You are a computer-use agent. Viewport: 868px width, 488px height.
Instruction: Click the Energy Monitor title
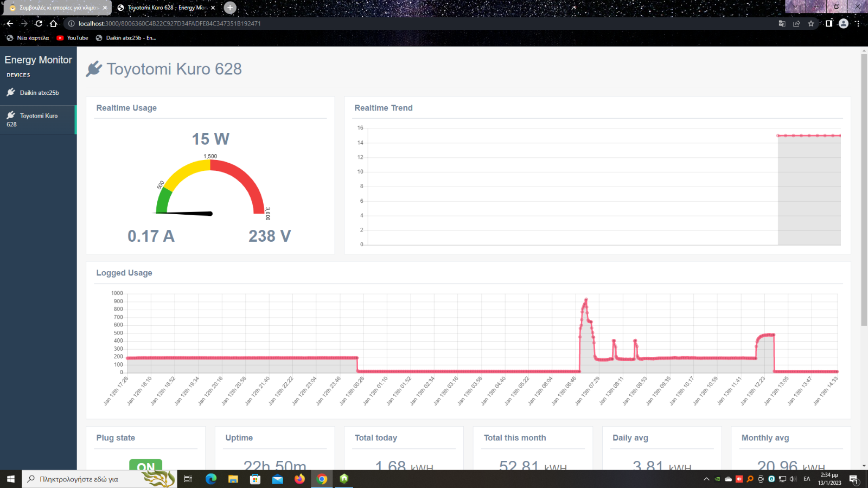(38, 60)
